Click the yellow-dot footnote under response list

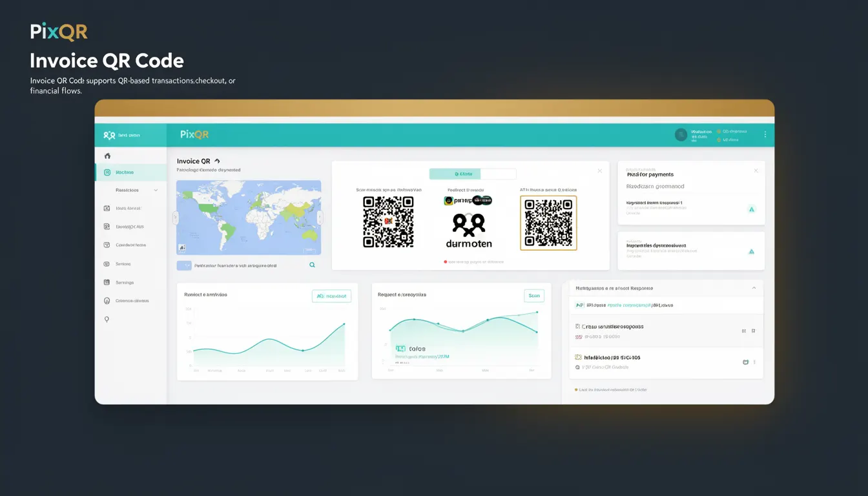[x=611, y=389]
